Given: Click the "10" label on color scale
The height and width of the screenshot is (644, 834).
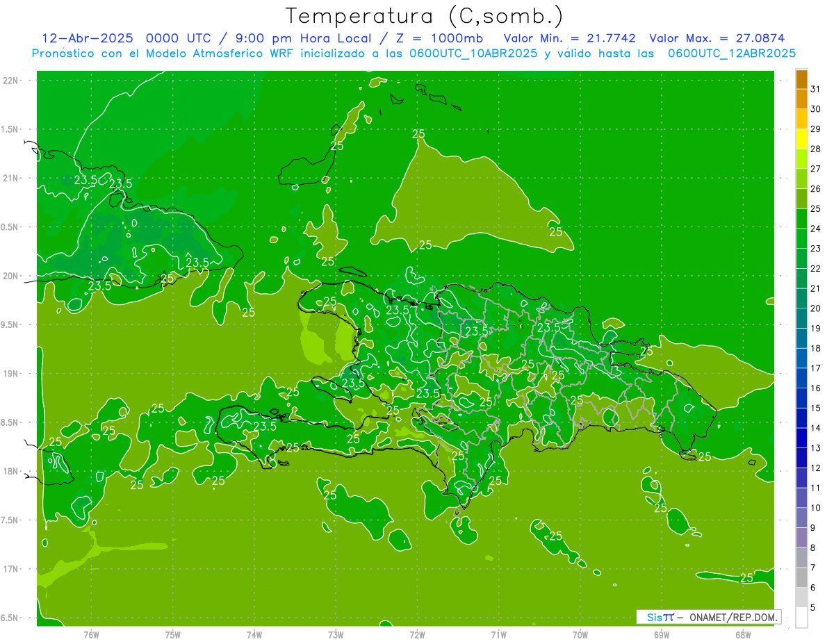Looking at the screenshot, I should point(816,508).
